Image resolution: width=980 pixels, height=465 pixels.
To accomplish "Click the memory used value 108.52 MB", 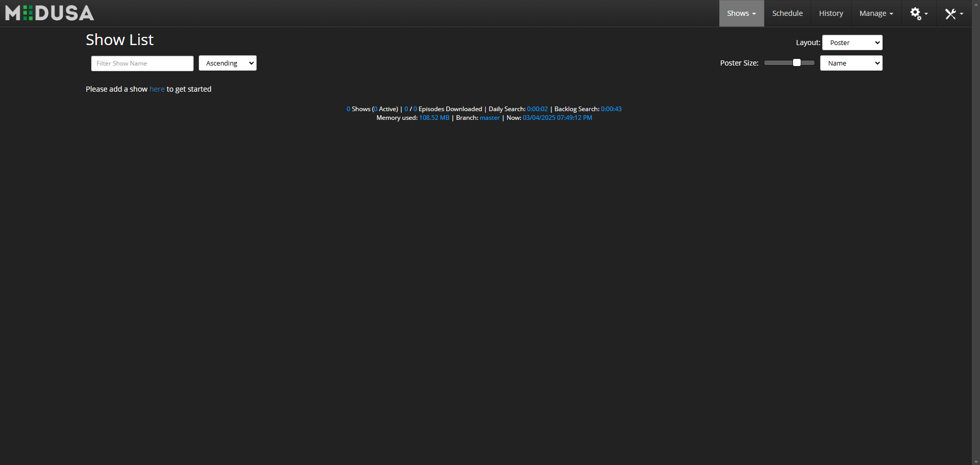I will click(x=434, y=118).
